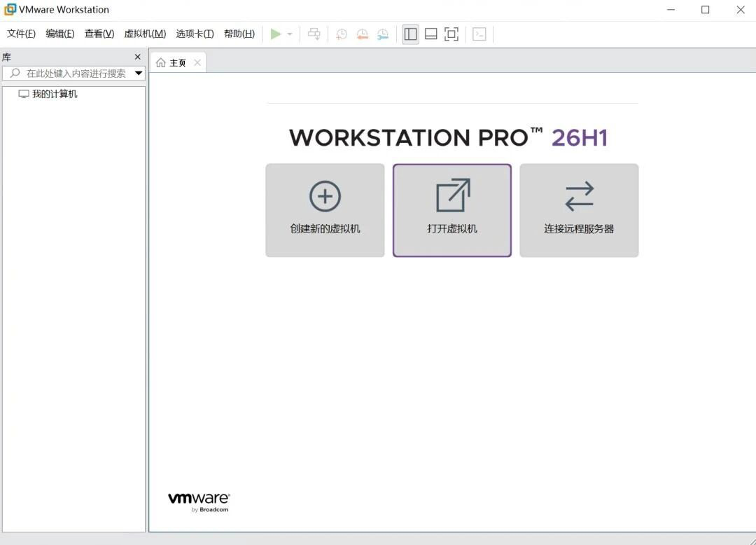756x545 pixels.
Task: Select 我的计算机 in the library tree
Action: 55,94
